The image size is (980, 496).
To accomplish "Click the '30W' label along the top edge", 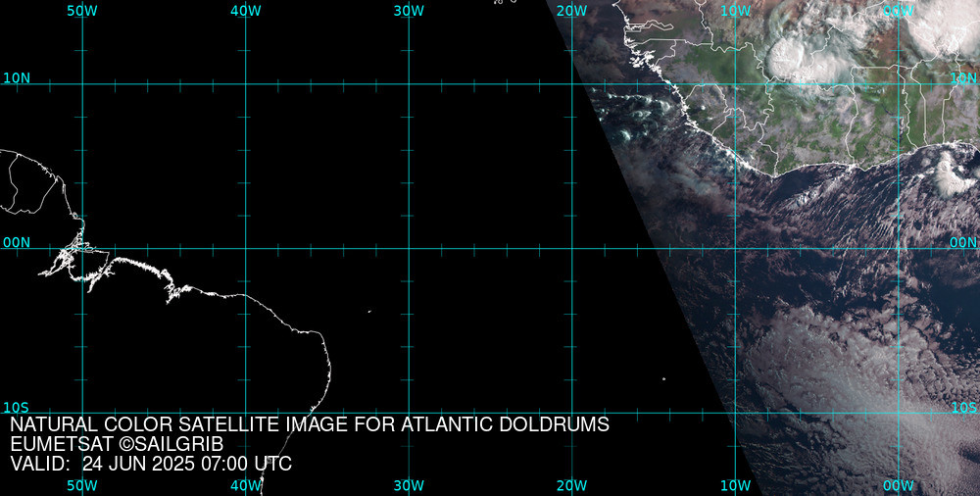I will pyautogui.click(x=409, y=11).
